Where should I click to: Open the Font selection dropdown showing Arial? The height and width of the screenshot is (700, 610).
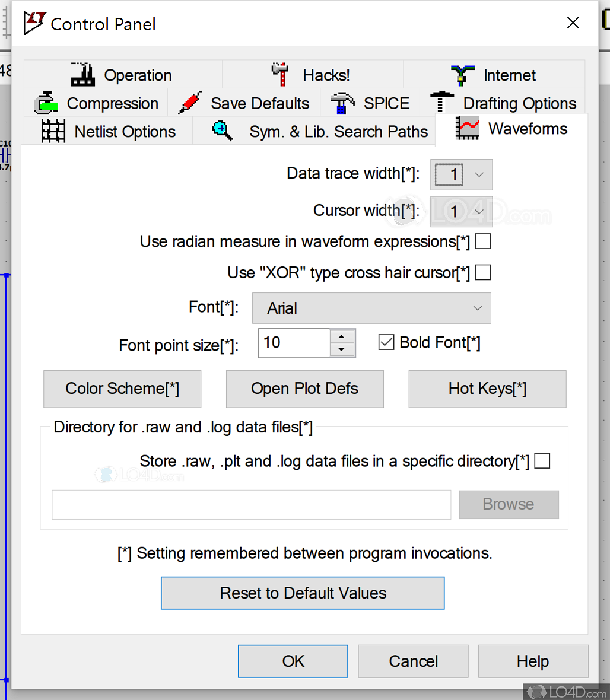tap(478, 308)
